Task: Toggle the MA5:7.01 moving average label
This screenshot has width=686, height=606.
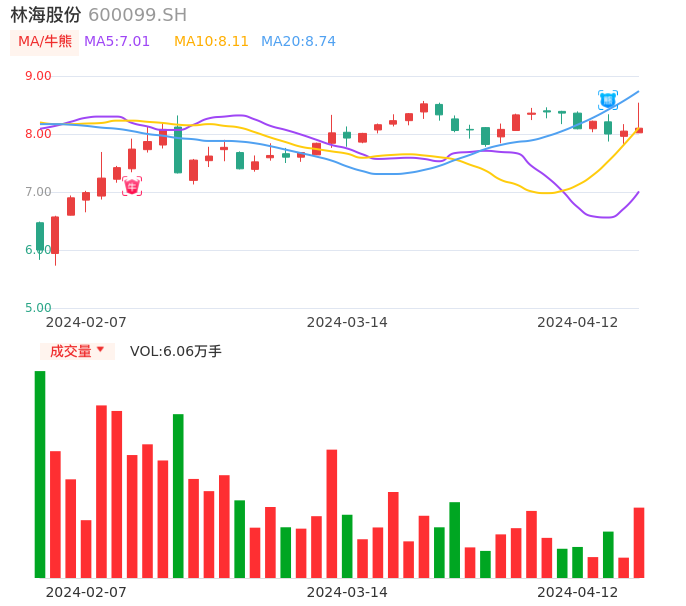Action: 117,42
